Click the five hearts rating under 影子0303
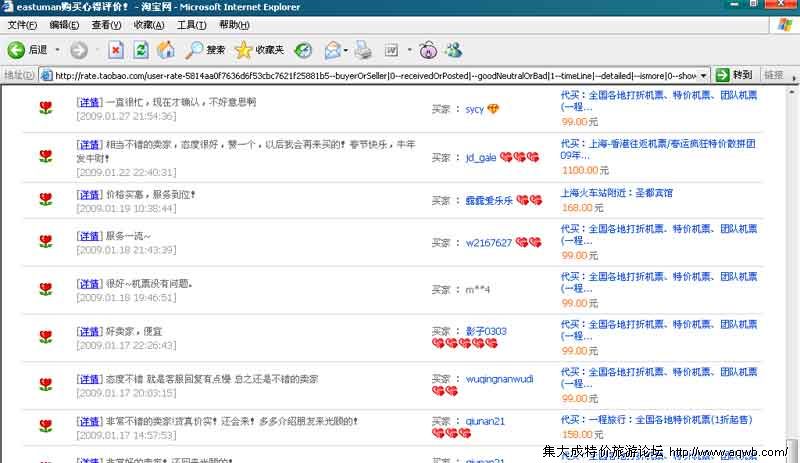Image resolution: width=800 pixels, height=463 pixels. 464,343
